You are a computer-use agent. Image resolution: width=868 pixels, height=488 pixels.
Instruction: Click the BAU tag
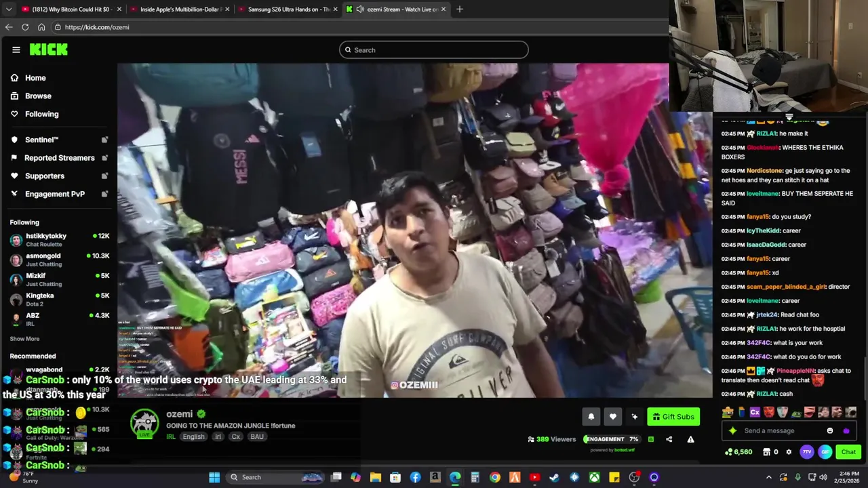click(257, 437)
